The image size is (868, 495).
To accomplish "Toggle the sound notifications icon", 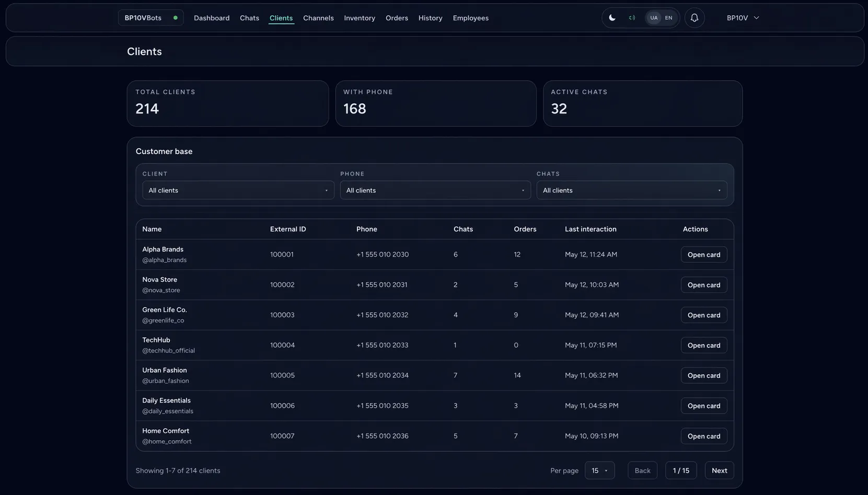I will (x=632, y=18).
